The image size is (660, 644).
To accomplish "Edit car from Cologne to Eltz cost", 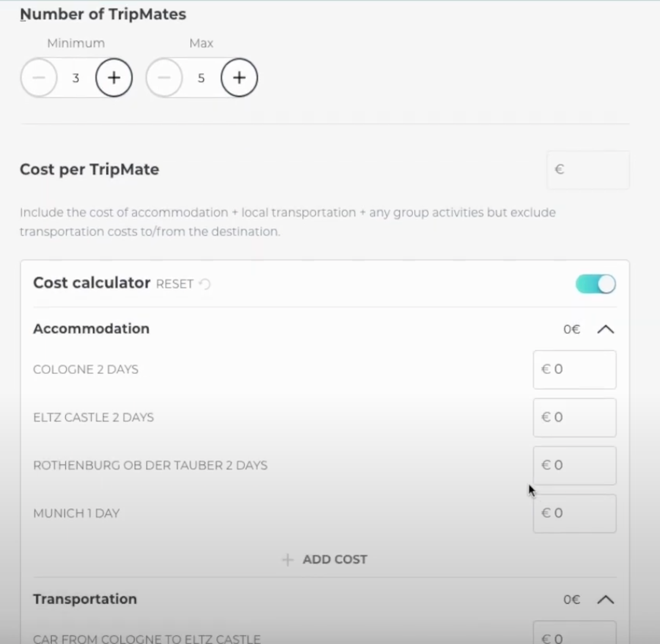I will click(574, 636).
